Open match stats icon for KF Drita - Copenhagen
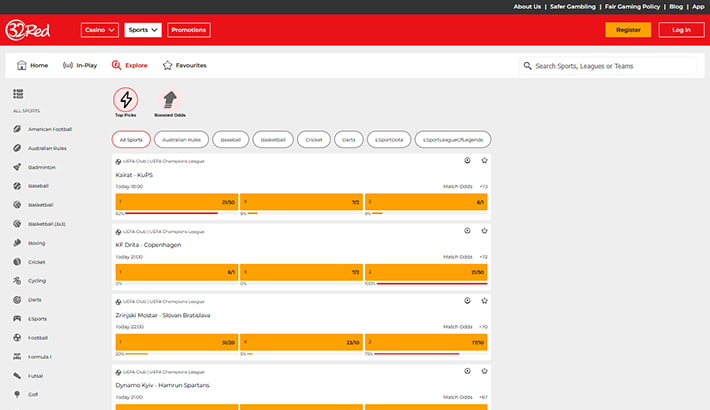This screenshot has height=410, width=710. pos(467,231)
